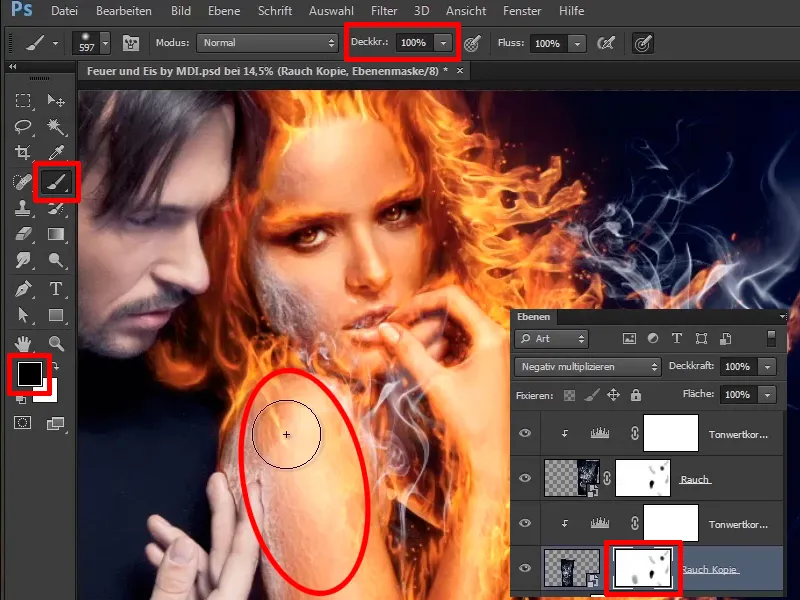
Task: Select the Type tool
Action: click(56, 289)
